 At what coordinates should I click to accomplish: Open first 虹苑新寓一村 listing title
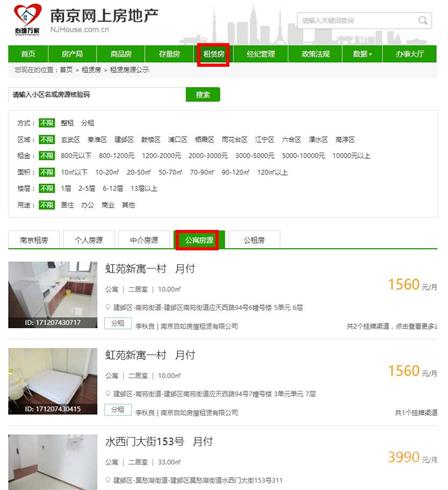tap(150, 269)
